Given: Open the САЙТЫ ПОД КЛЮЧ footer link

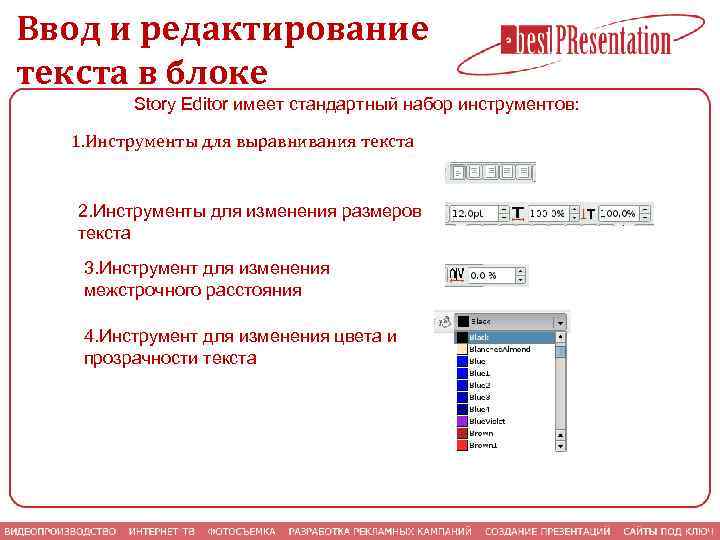Looking at the screenshot, I should tap(671, 531).
